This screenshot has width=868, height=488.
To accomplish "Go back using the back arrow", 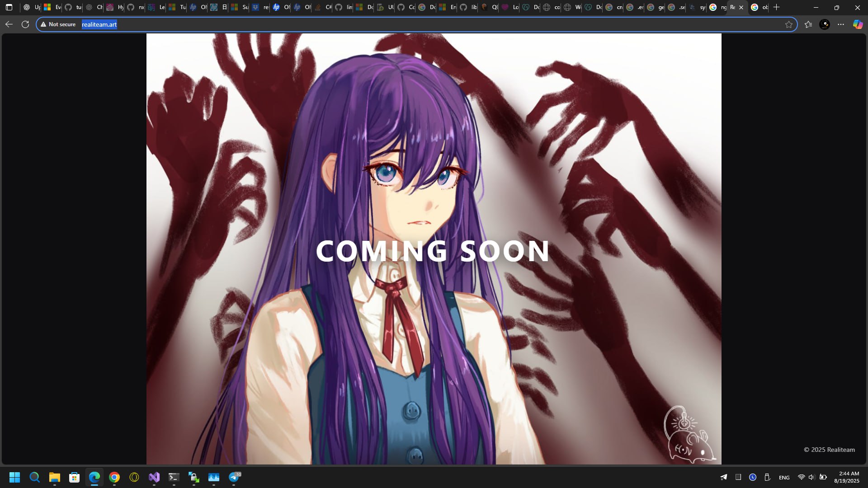I will (x=9, y=24).
